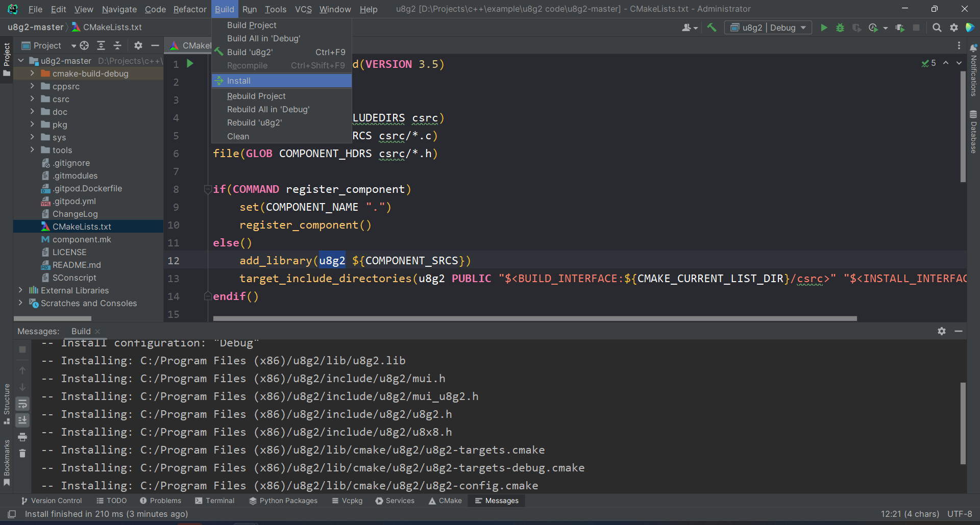Select opened file with the crosshair icon
Image resolution: width=980 pixels, height=525 pixels.
(x=84, y=45)
